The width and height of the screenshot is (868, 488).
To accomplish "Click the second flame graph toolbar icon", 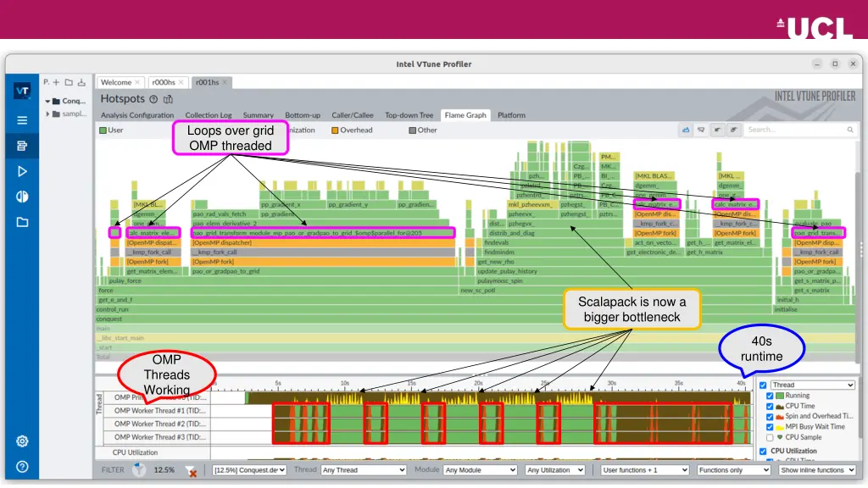I will [701, 130].
